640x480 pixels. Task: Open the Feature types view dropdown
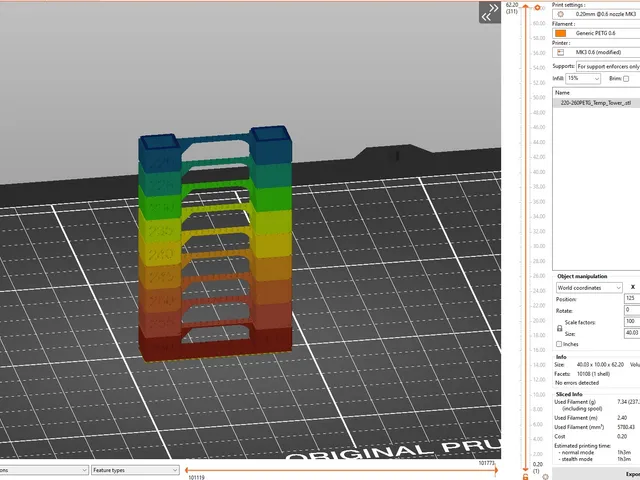tap(135, 470)
